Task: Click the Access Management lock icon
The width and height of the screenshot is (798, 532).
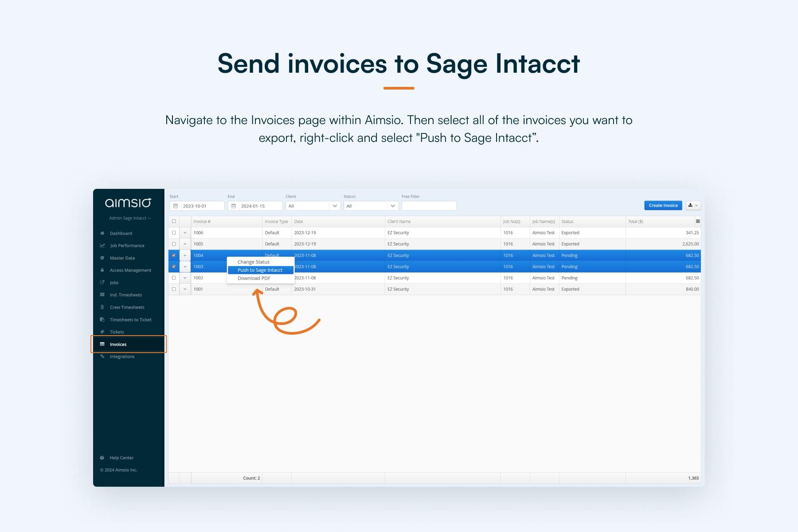Action: (102, 270)
